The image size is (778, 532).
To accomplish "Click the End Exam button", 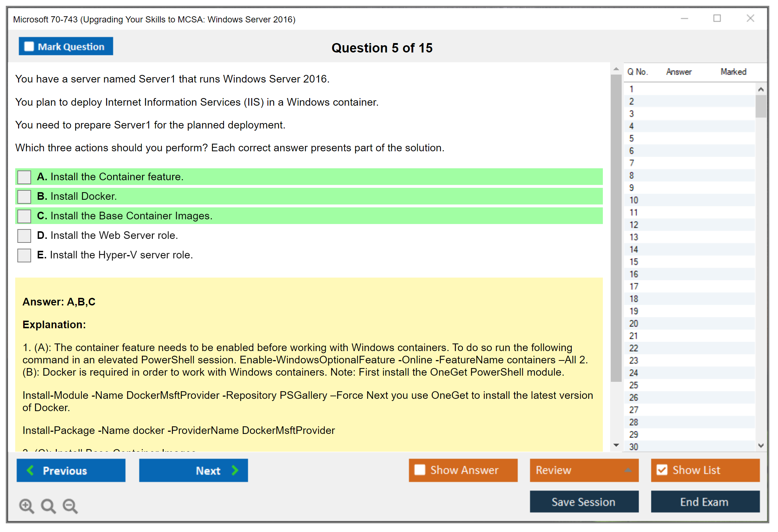I will (705, 502).
